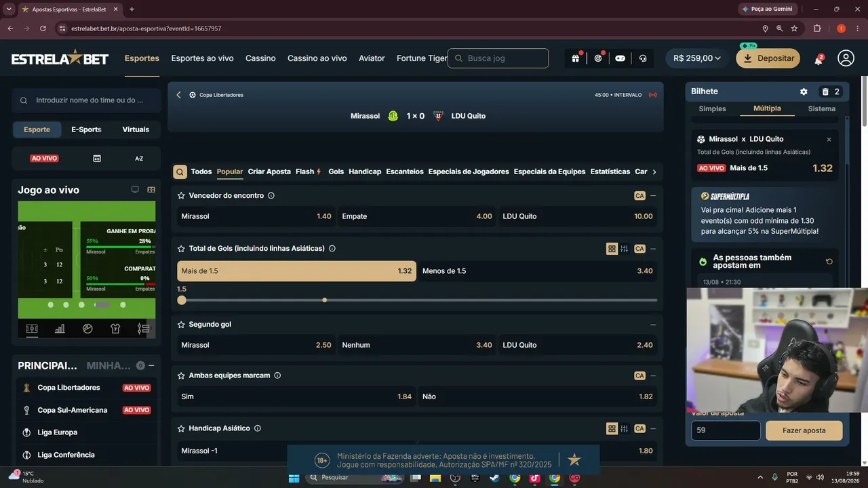Click the team name search field
The width and height of the screenshot is (868, 488).
click(x=86, y=100)
